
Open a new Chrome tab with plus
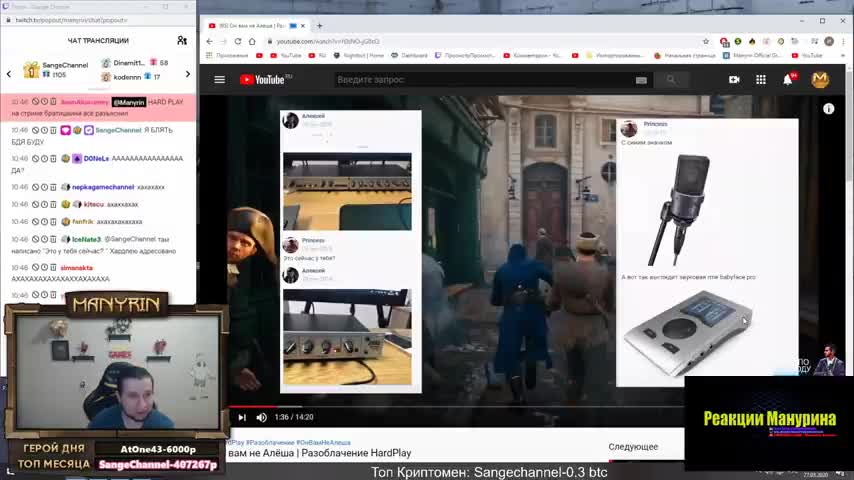[320, 26]
